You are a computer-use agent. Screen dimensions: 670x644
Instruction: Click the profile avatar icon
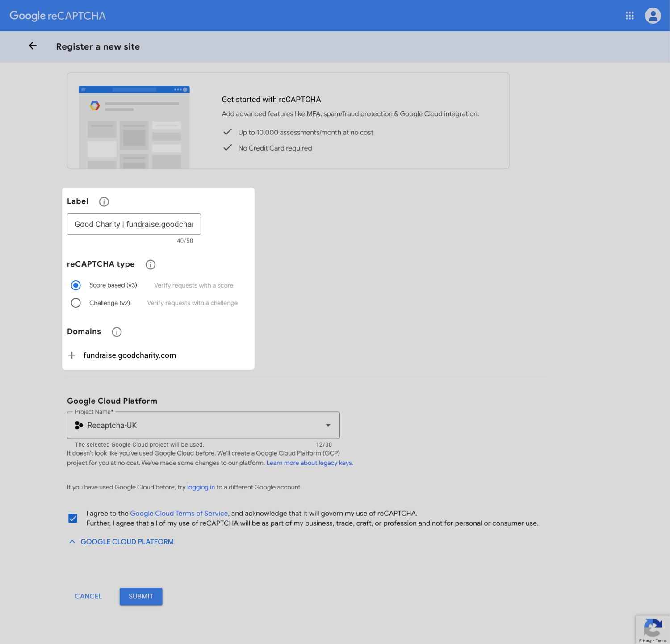click(653, 15)
